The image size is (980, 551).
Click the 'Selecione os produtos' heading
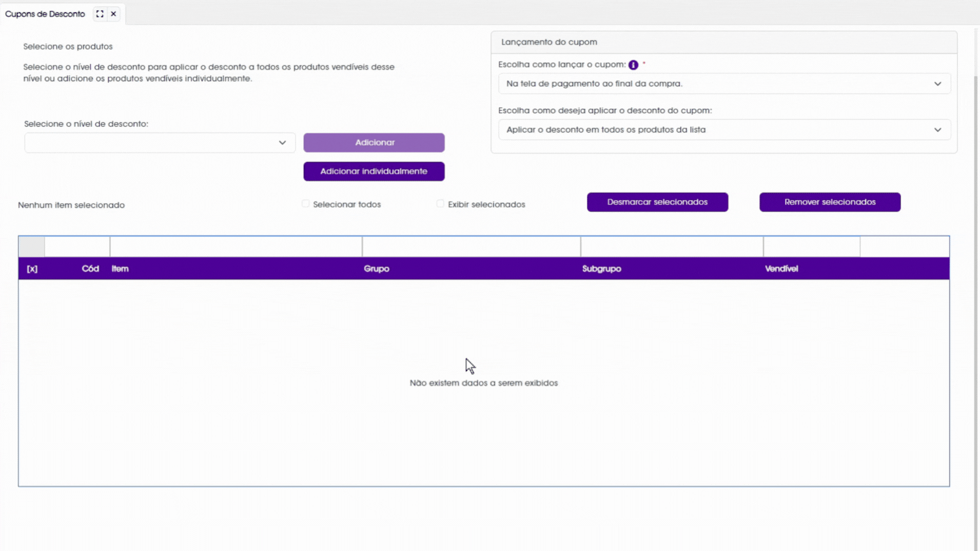[68, 46]
